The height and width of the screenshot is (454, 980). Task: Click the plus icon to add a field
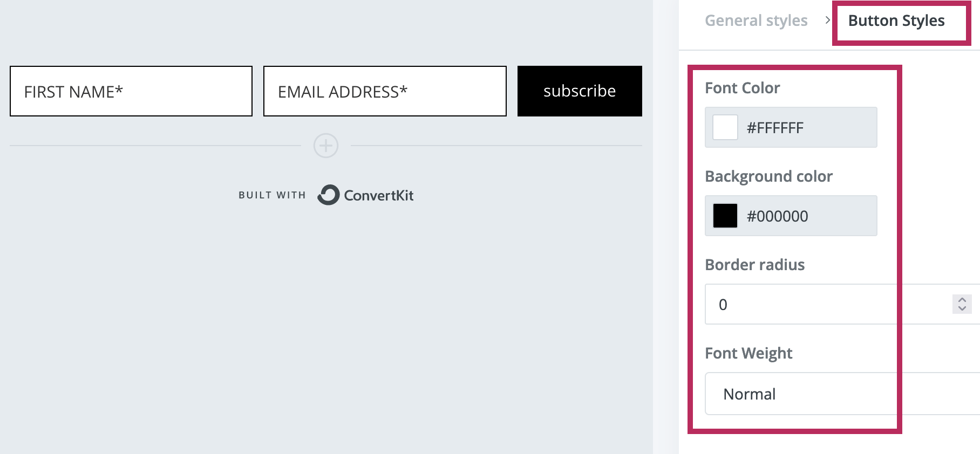point(326,146)
